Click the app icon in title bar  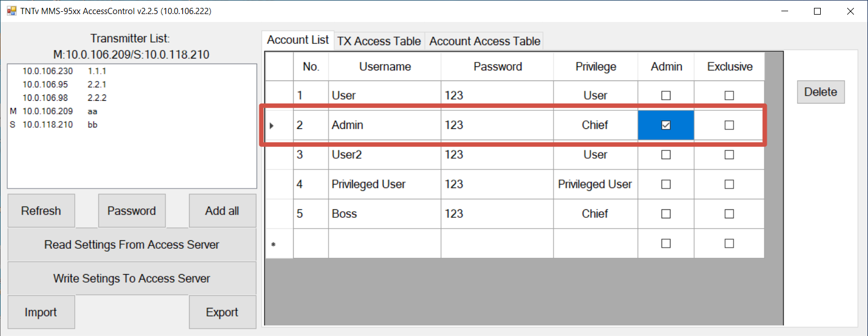click(11, 11)
